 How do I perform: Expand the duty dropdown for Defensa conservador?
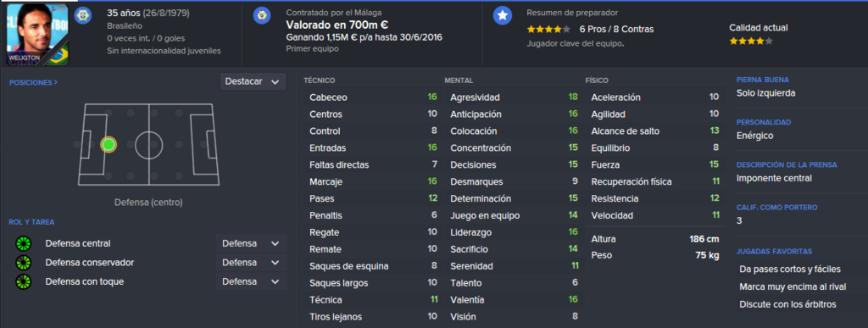click(x=251, y=262)
